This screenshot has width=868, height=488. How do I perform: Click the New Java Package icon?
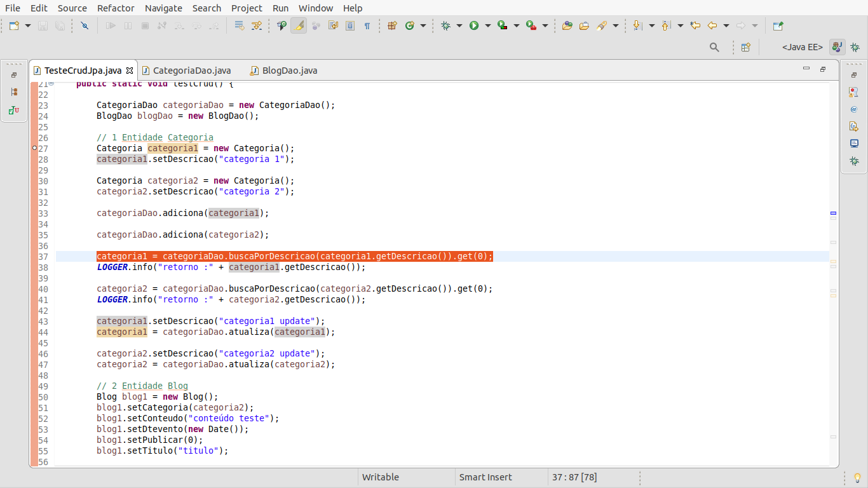pos(392,26)
